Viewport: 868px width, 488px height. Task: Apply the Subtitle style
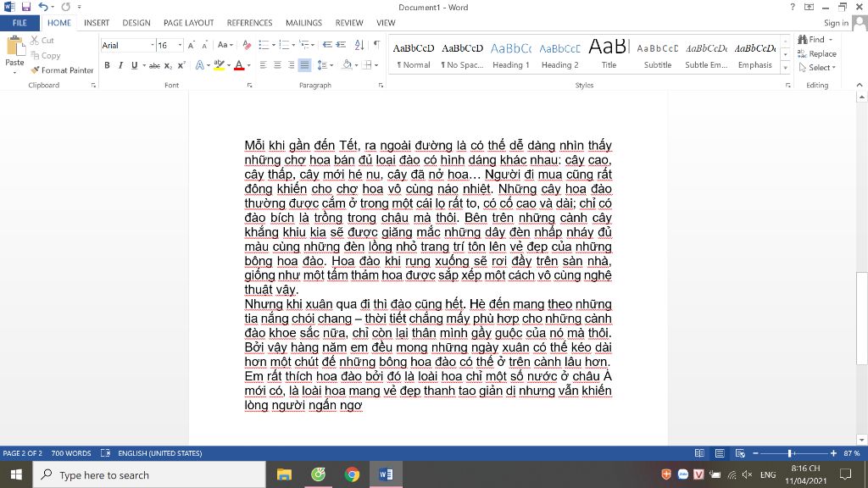click(x=658, y=55)
